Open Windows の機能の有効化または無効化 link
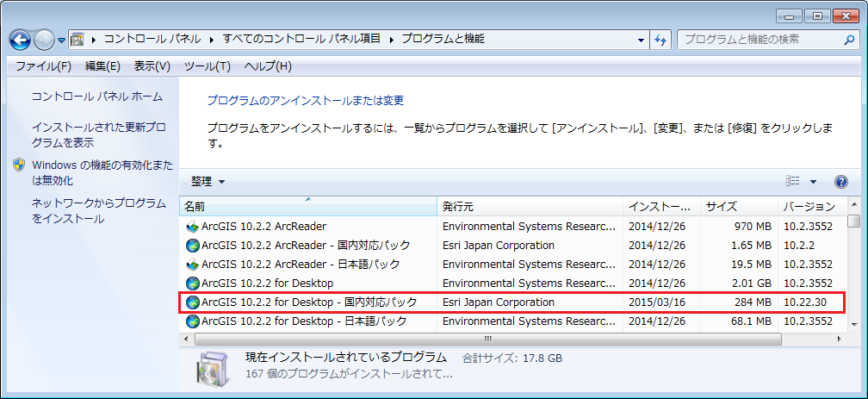The height and width of the screenshot is (399, 868). click(x=102, y=173)
